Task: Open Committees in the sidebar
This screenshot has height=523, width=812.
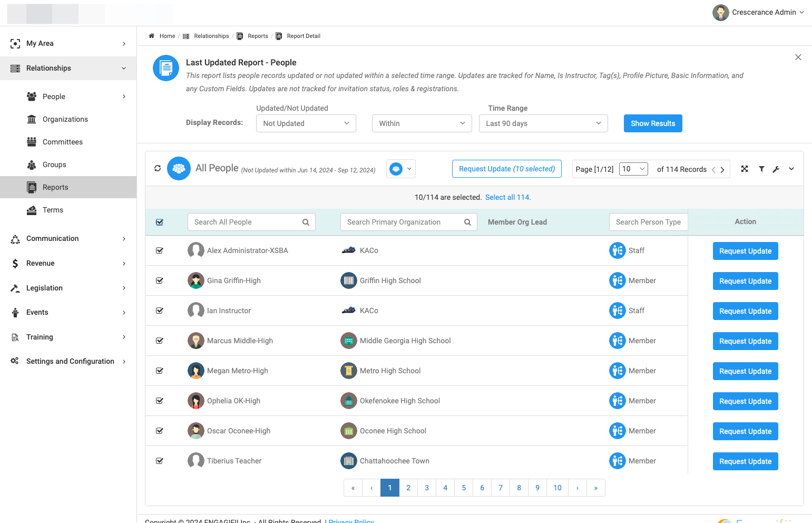Action: pos(63,142)
